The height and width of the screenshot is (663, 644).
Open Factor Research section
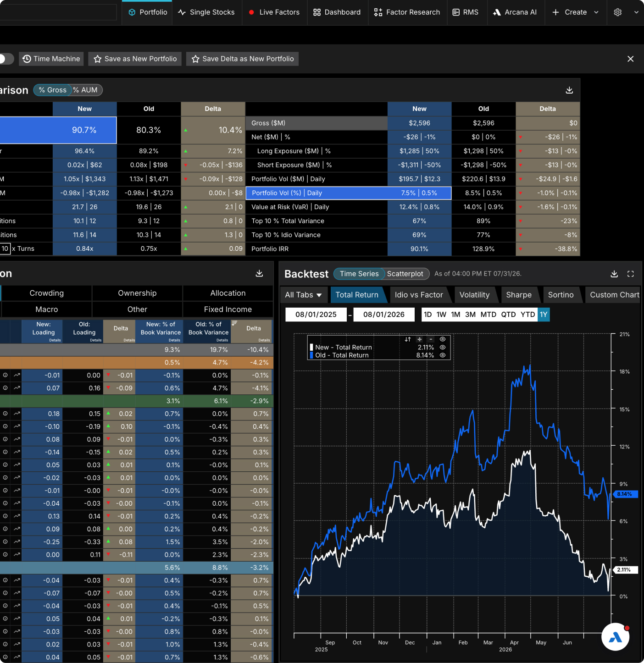[407, 12]
